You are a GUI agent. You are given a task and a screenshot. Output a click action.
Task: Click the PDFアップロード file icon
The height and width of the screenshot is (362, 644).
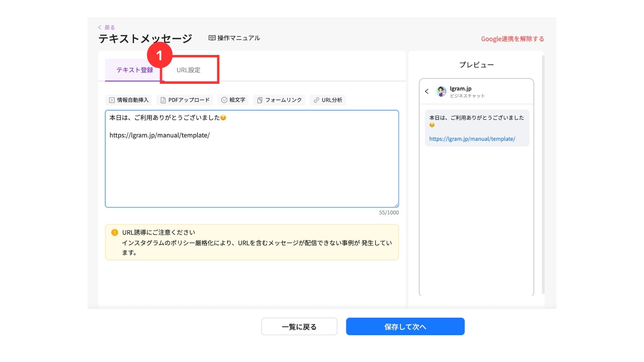pyautogui.click(x=163, y=100)
